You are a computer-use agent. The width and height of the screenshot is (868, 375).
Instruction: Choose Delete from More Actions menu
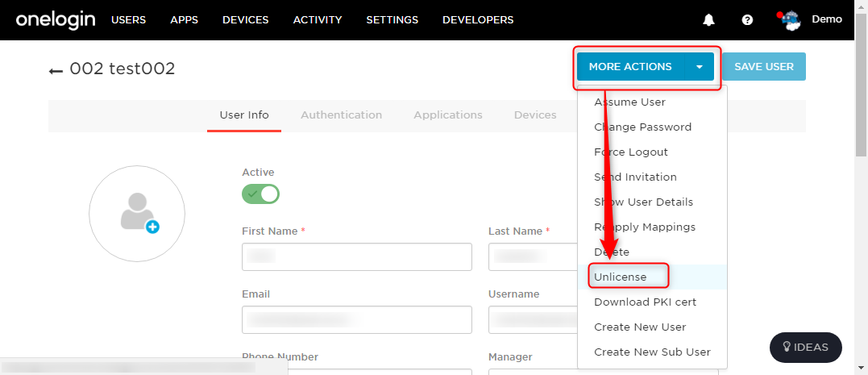pyautogui.click(x=652, y=252)
